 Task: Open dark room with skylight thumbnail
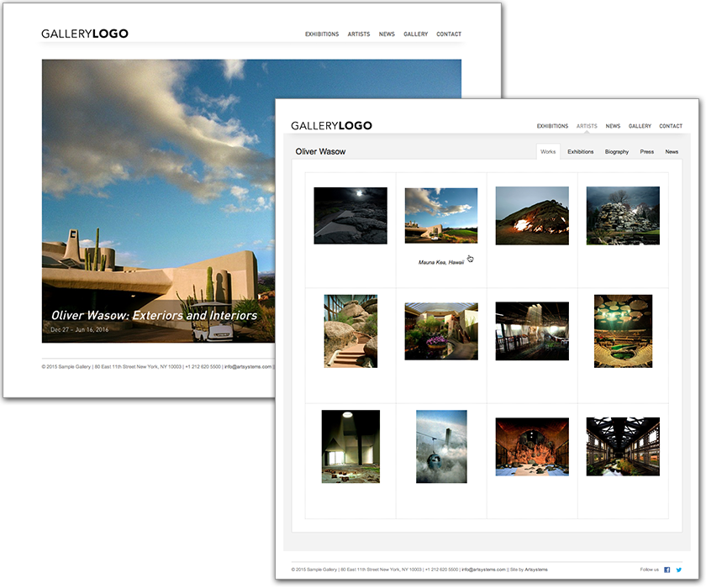[x=350, y=446]
